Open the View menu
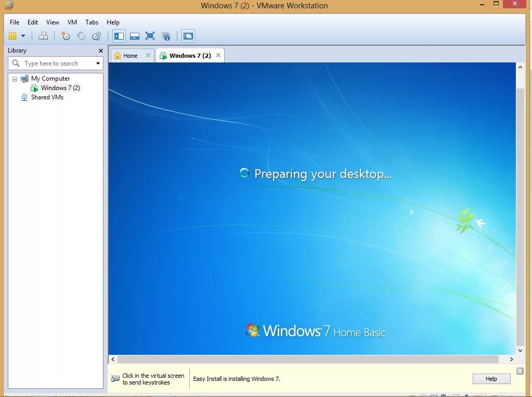The height and width of the screenshot is (397, 532). click(x=53, y=22)
